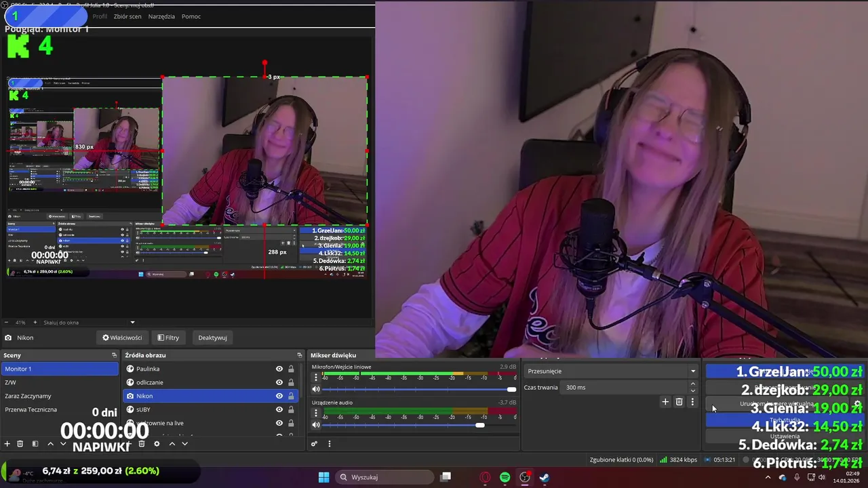
Task: Open Spotify from taskbar
Action: [505, 477]
